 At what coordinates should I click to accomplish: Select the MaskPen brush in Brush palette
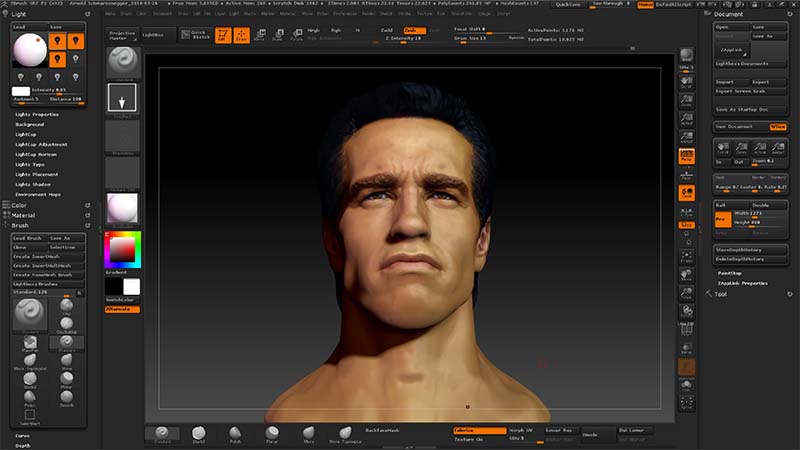(x=30, y=343)
